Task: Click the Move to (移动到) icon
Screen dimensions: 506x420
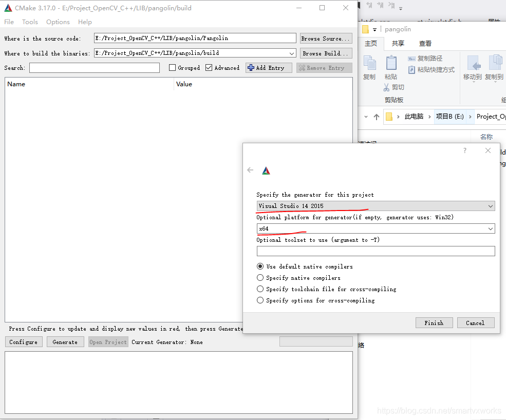Action: click(x=473, y=63)
